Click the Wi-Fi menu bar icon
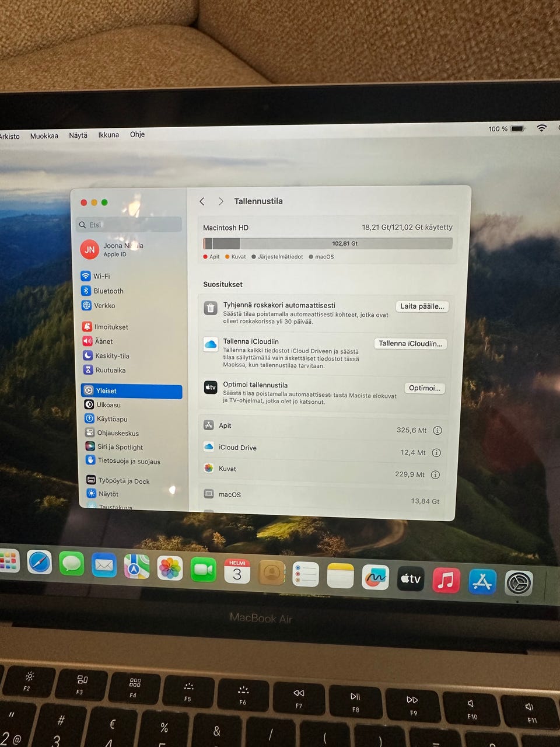This screenshot has height=747, width=560. coord(542,128)
